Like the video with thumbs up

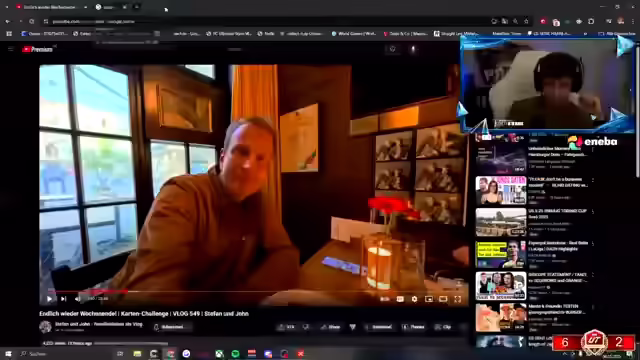coord(287,327)
